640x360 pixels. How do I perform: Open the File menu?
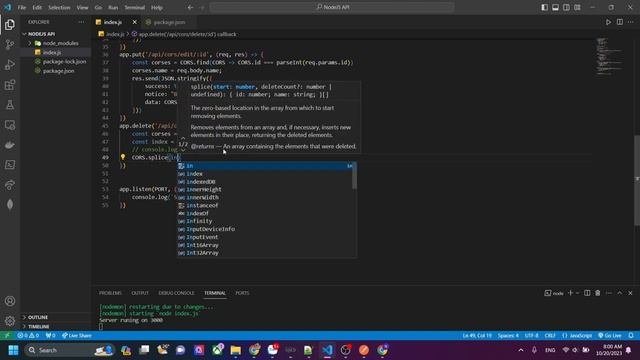tap(22, 7)
